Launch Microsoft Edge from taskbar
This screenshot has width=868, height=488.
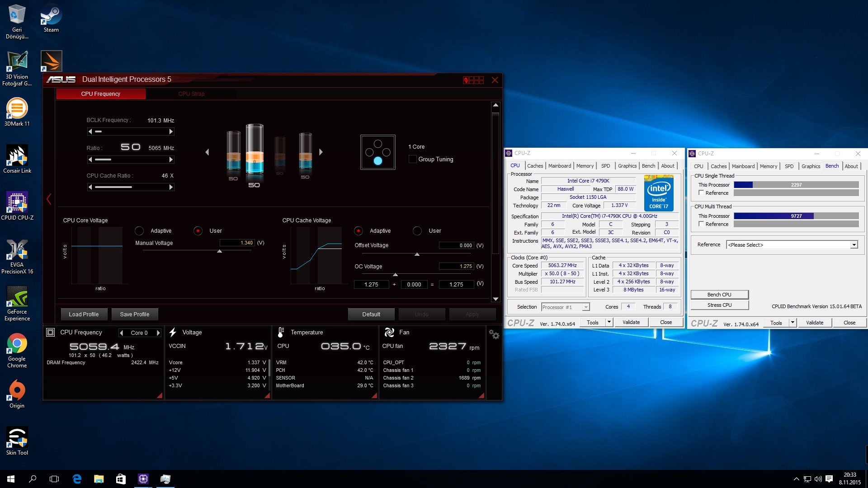pos(77,479)
